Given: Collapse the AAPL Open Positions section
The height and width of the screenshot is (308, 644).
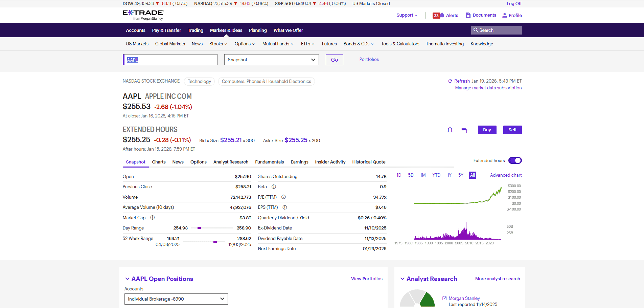Looking at the screenshot, I should pyautogui.click(x=127, y=279).
